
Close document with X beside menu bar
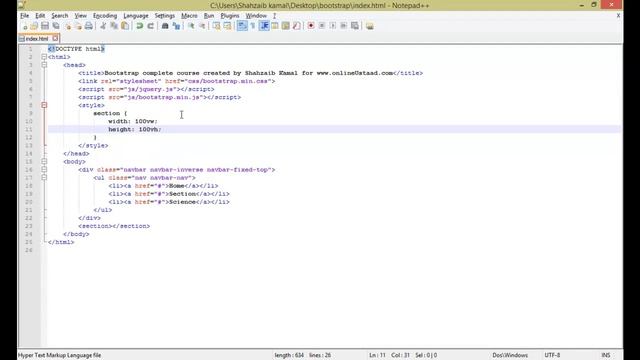tap(618, 16)
